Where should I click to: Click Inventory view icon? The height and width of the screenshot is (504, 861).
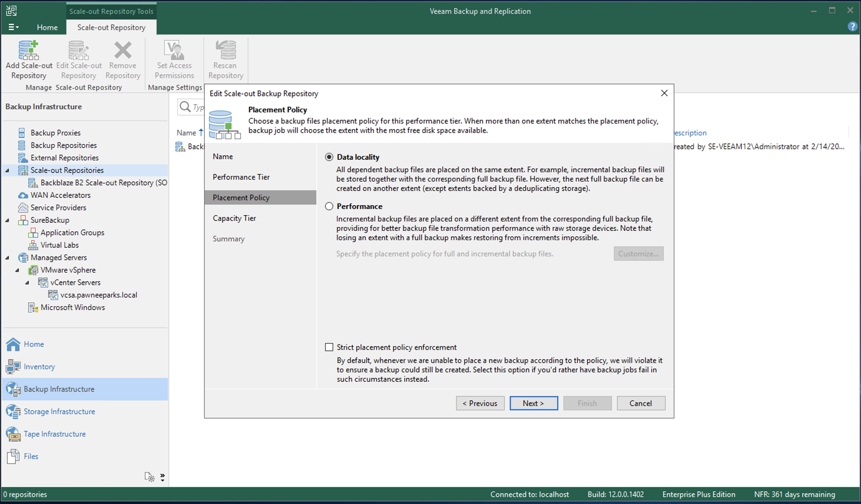[13, 366]
